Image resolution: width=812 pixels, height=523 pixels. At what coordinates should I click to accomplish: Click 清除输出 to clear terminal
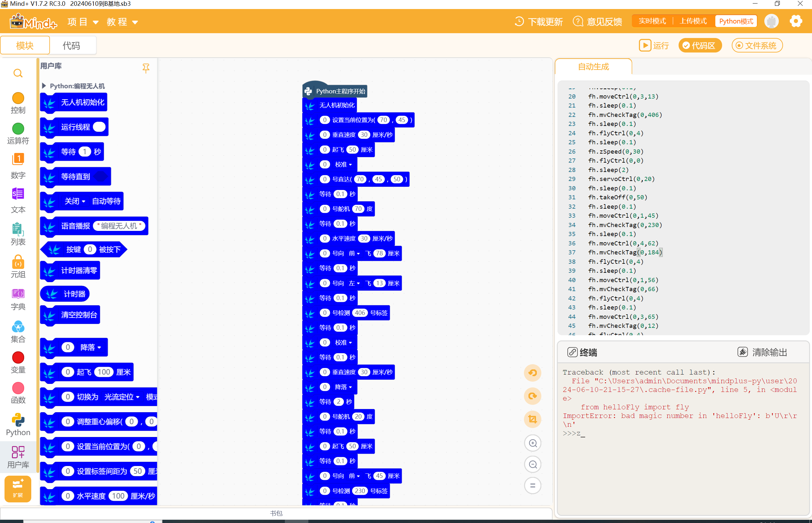point(762,352)
